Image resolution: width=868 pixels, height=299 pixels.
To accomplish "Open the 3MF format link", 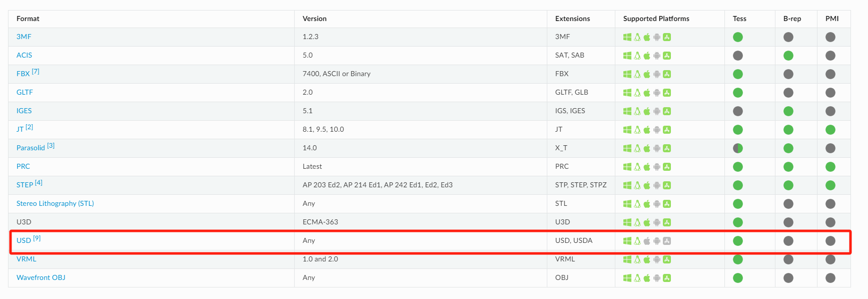I will tap(24, 37).
